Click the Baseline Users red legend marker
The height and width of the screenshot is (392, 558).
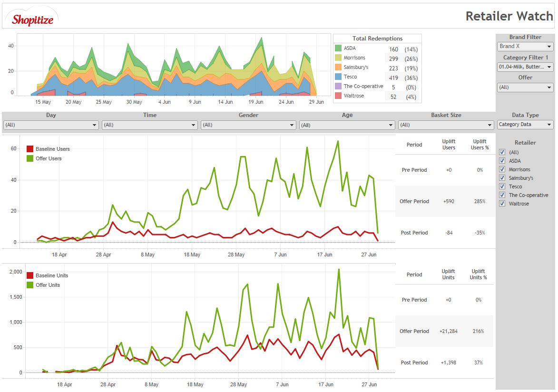[x=30, y=149]
